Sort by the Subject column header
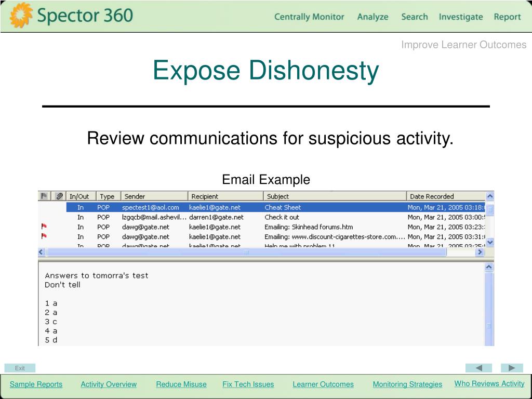The height and width of the screenshot is (399, 532). point(335,196)
